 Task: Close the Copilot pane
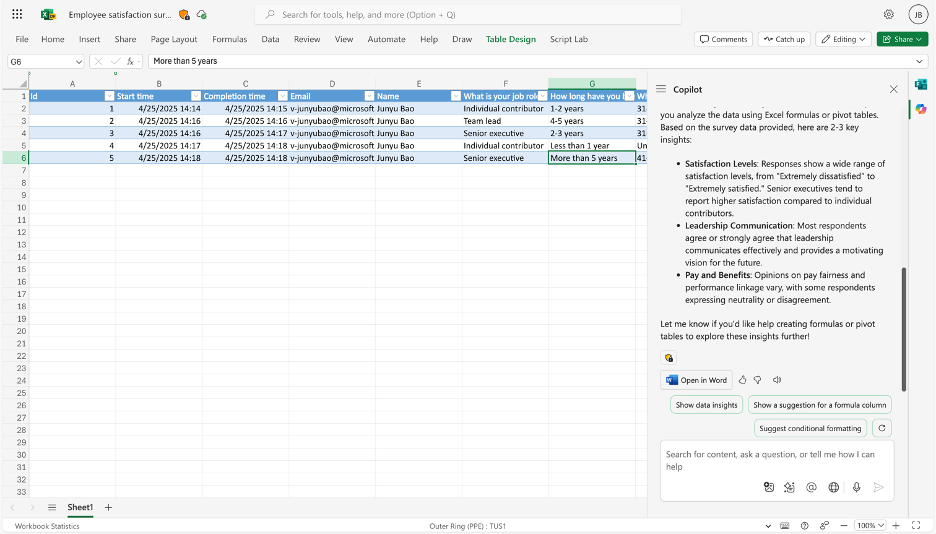[894, 89]
